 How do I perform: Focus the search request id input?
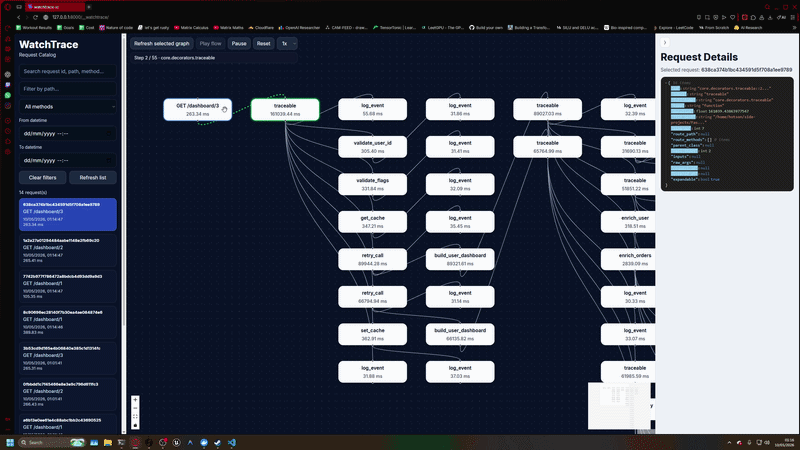68,71
